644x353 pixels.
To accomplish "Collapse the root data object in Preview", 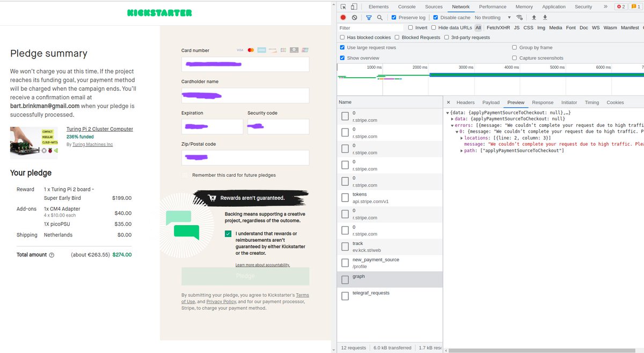I will (448, 113).
